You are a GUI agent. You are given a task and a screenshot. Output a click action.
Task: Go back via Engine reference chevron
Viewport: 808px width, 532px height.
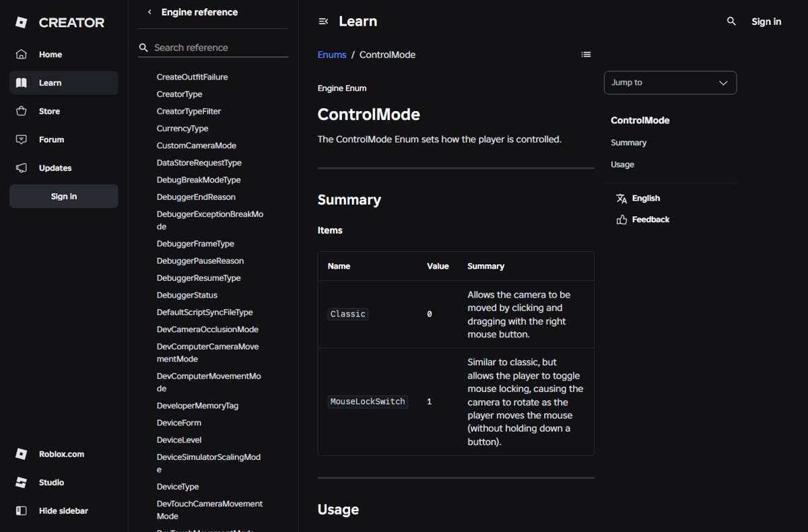pos(149,12)
